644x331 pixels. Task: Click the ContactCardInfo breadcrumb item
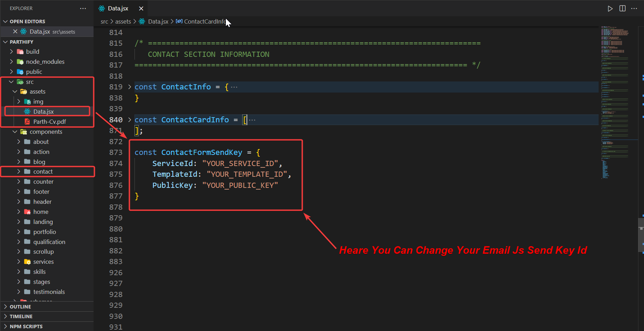pyautogui.click(x=204, y=21)
